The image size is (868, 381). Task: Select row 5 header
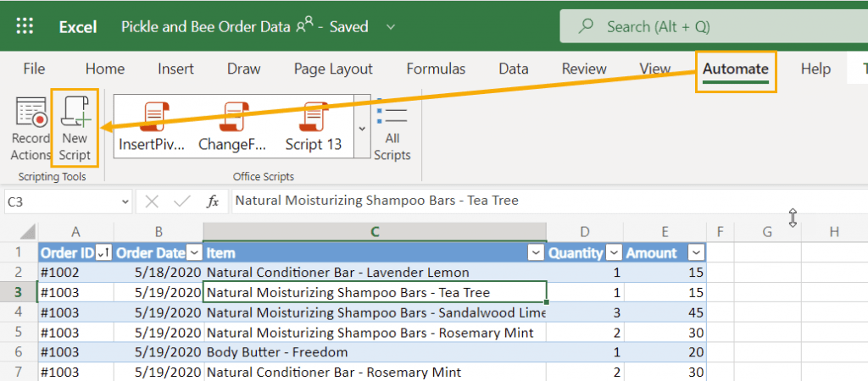point(19,333)
